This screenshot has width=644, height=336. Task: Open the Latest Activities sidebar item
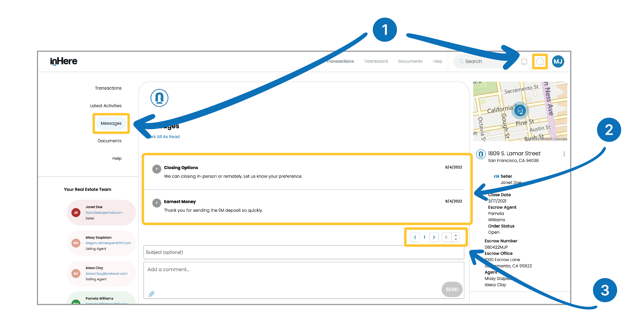(106, 106)
